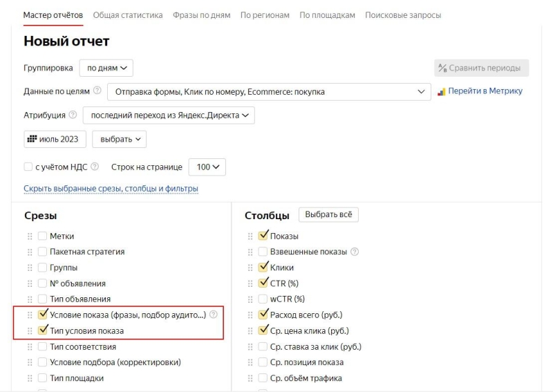Open the Поисковые запросы tab

coord(403,15)
